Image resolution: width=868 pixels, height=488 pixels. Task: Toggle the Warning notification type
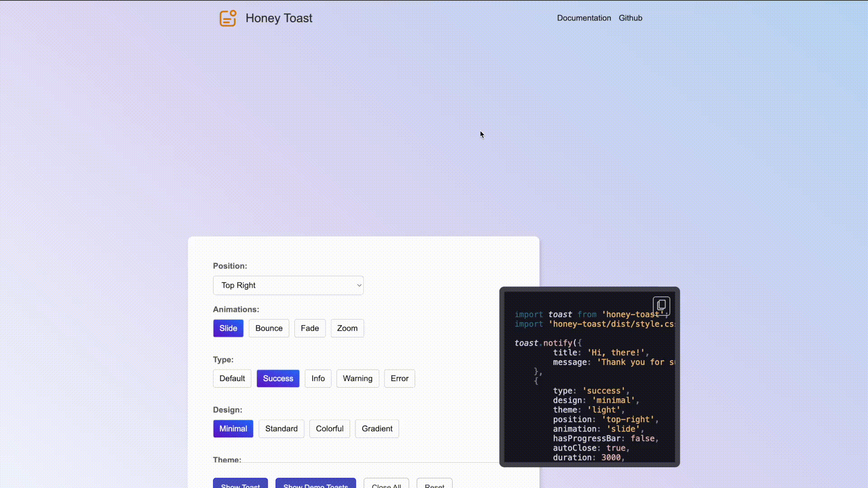point(358,378)
